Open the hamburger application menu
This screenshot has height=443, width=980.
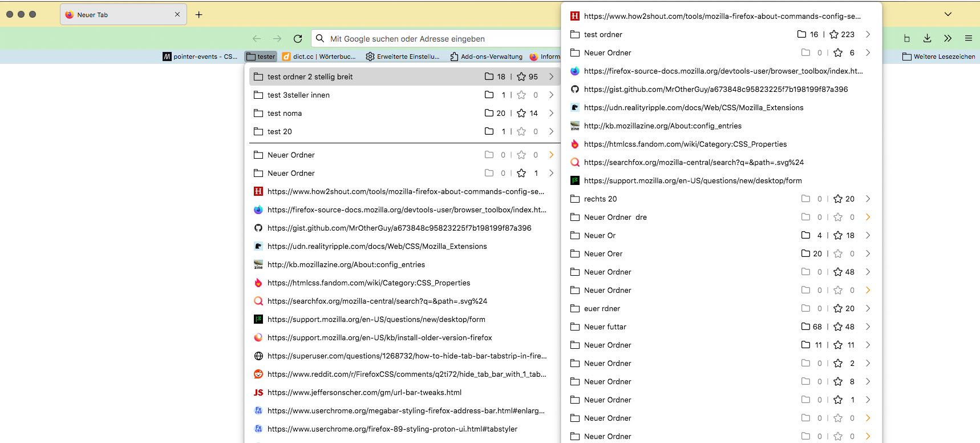969,38
